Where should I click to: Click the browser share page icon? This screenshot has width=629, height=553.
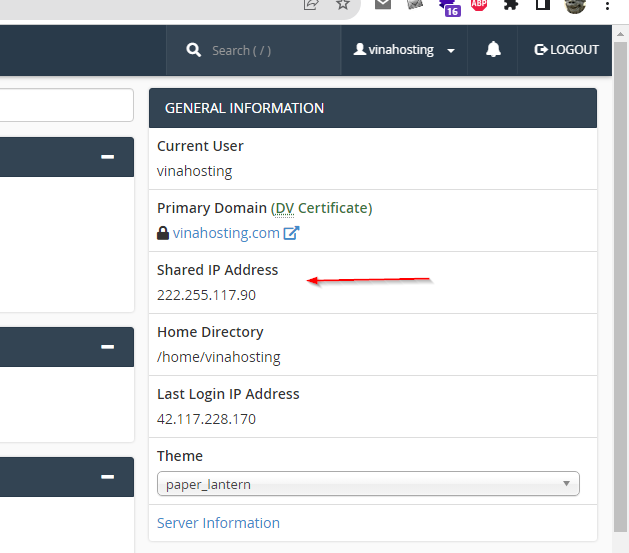tap(311, 5)
